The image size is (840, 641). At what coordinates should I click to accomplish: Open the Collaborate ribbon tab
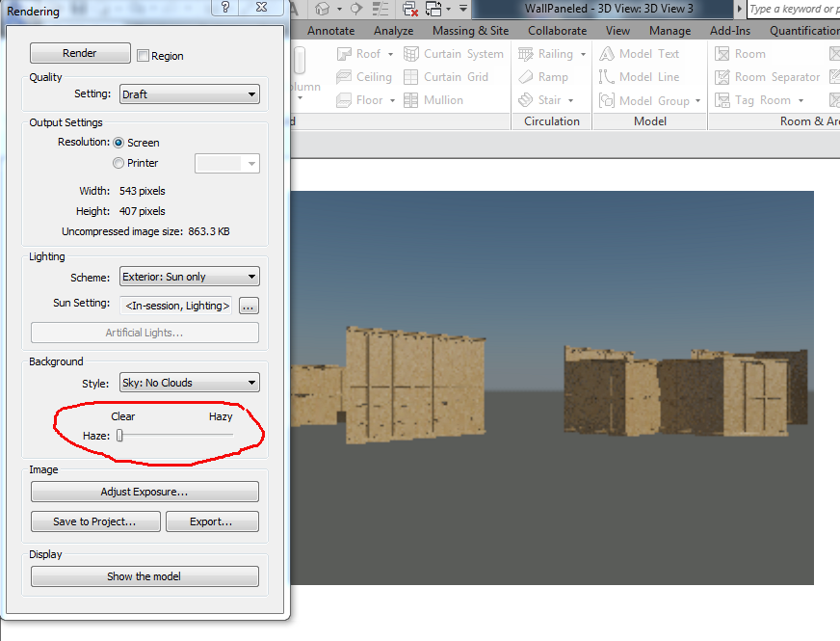[x=557, y=30]
